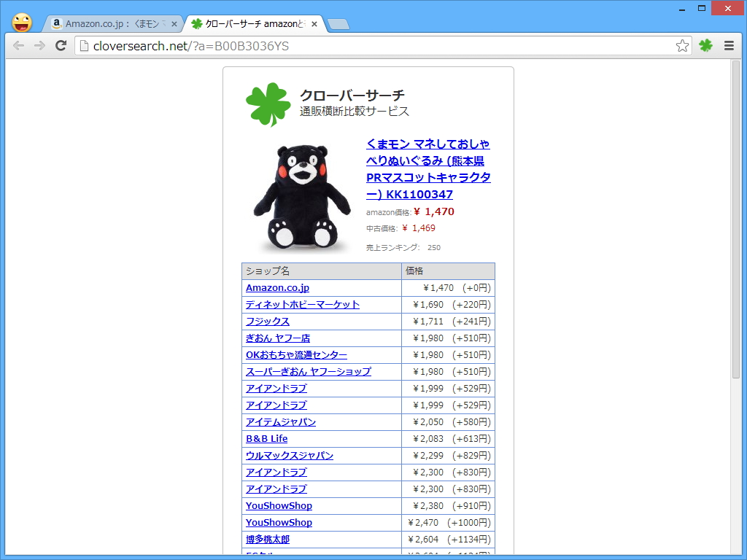Open YouShowShop link priced ¥2,470
The image size is (747, 560).
(279, 522)
